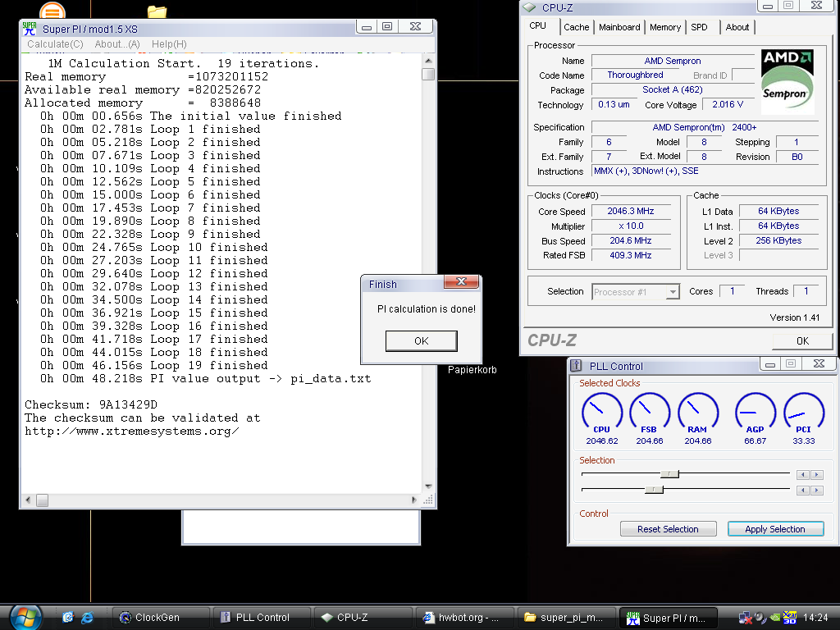Nudge second PLL slider right with arrow

[x=817, y=491]
